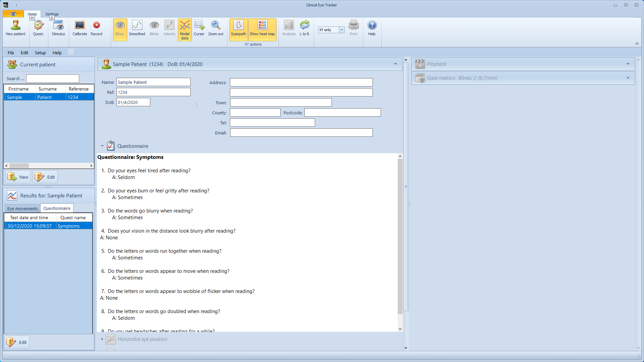Open the XY only dropdown

click(342, 30)
